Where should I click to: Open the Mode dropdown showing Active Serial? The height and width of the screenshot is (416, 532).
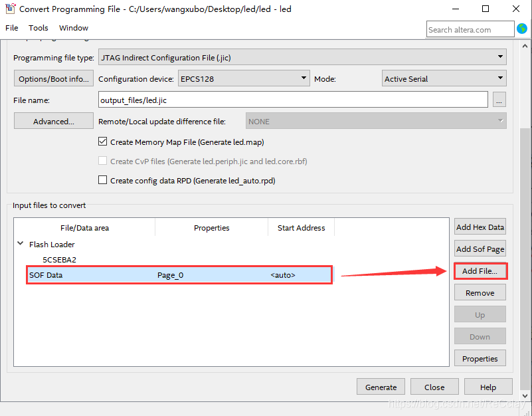(x=444, y=78)
